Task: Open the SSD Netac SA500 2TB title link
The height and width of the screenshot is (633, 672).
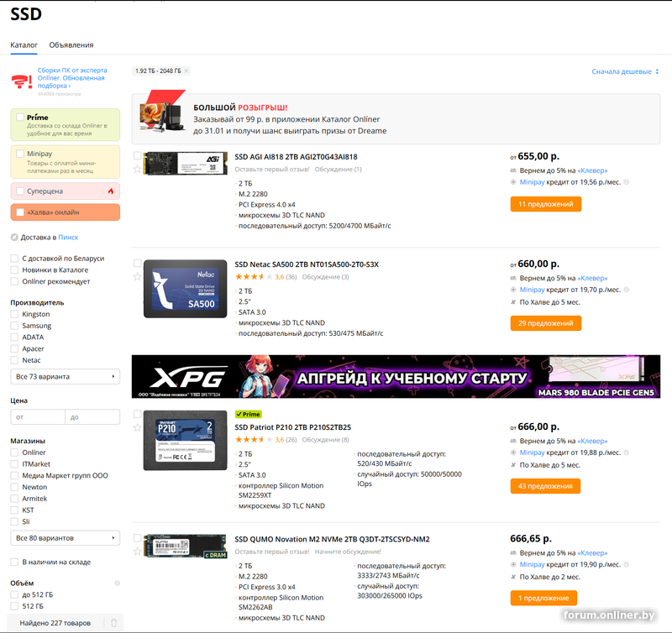Action: coord(307,264)
